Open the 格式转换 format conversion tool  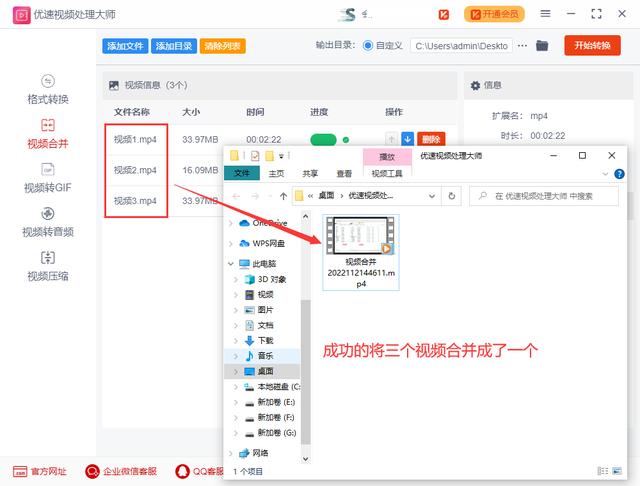click(x=48, y=89)
